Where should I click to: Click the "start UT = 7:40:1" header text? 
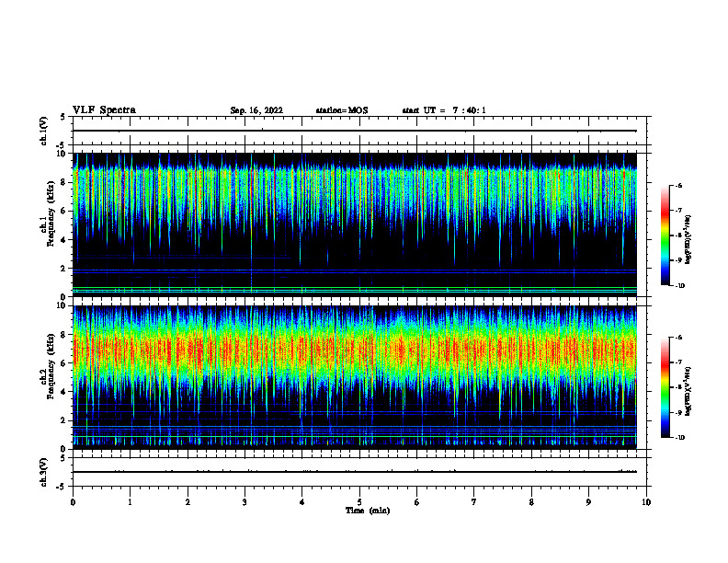tap(444, 110)
